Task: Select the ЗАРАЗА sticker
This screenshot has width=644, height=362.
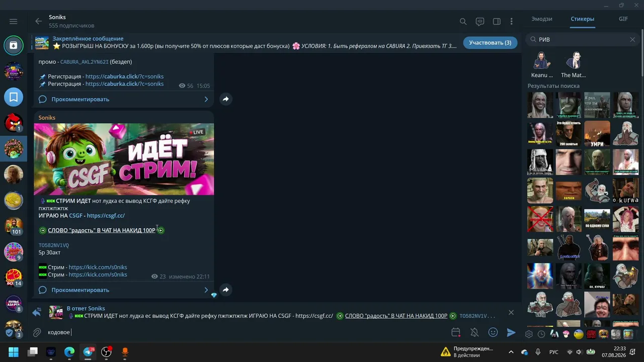Action: click(x=569, y=191)
